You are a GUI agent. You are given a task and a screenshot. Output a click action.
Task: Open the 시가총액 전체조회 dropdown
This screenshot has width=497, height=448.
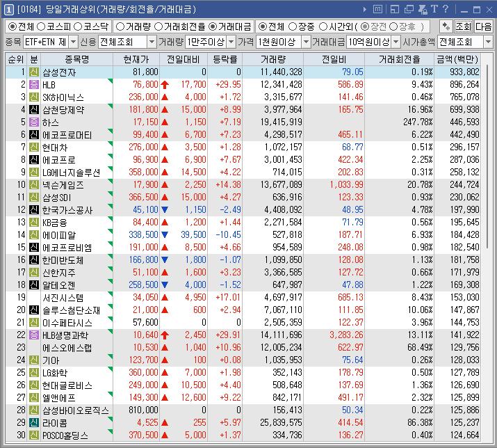[488, 42]
